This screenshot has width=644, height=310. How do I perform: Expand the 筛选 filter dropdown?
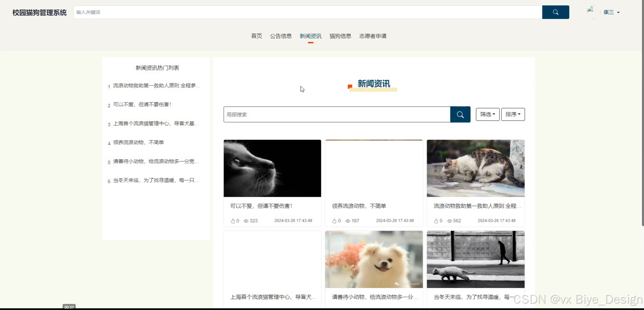(x=487, y=114)
